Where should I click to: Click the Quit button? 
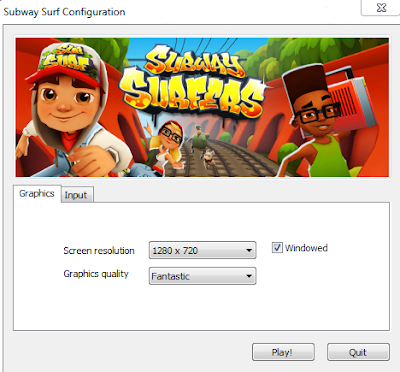coord(358,352)
